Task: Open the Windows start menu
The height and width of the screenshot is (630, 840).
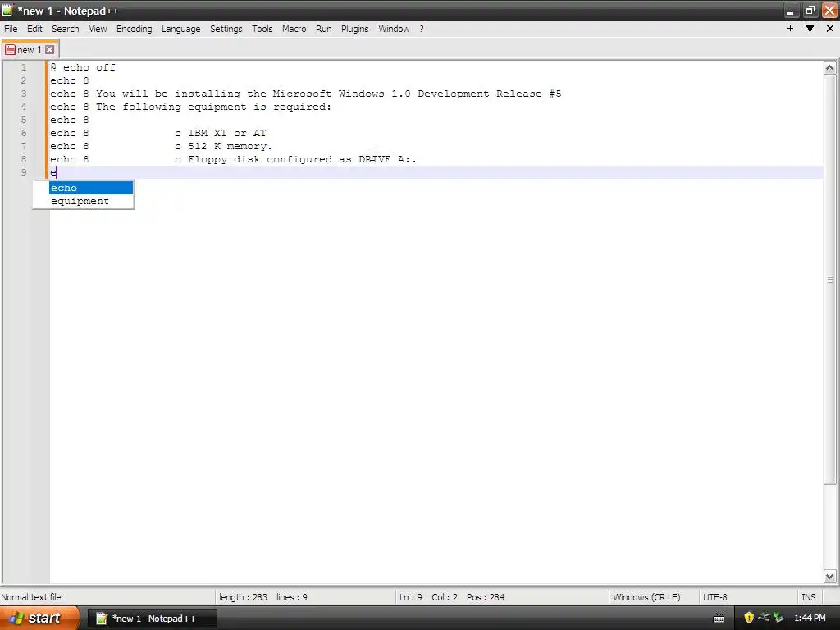Action: tap(39, 619)
